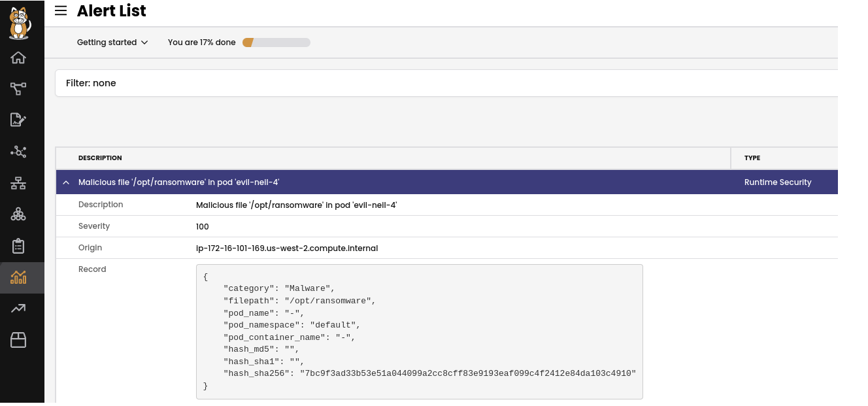This screenshot has width=868, height=406.
Task: Click the "category": "Malware" JSON line
Action: point(279,288)
